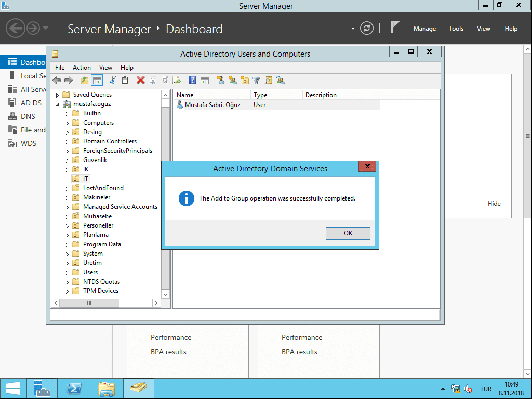Viewport: 532px width, 399px height.
Task: Close the Active Directory Domain Services dialog
Action: 367,166
